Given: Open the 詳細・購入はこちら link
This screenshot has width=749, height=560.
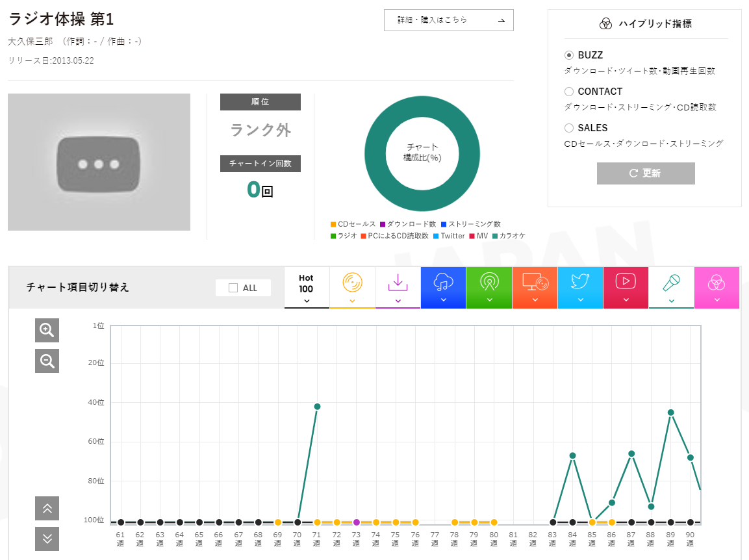Looking at the screenshot, I should [x=448, y=20].
